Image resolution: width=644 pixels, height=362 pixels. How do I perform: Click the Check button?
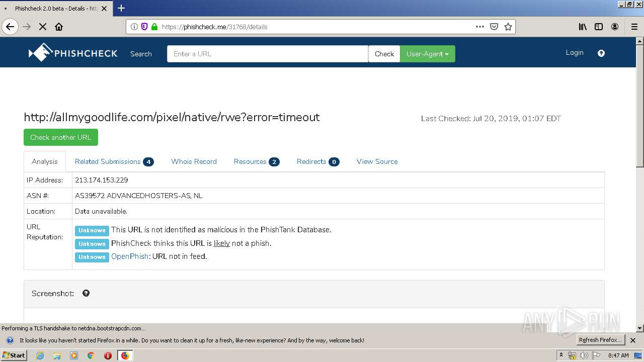(x=384, y=54)
